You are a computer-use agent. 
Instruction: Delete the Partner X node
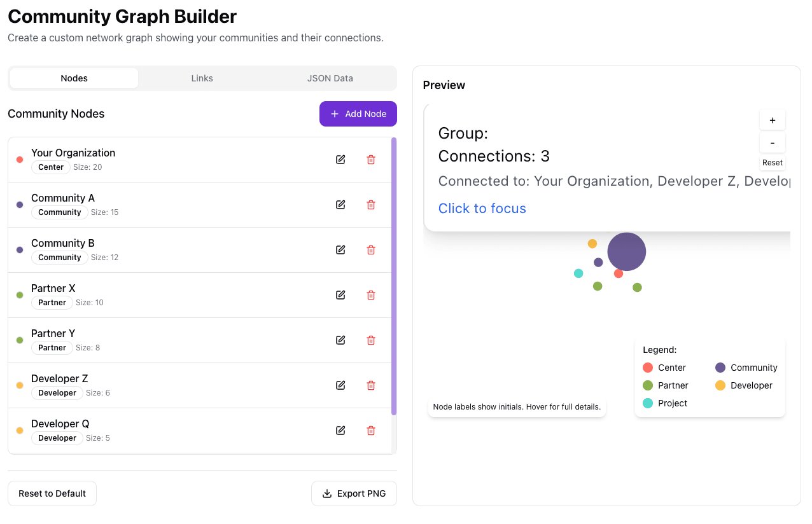371,295
